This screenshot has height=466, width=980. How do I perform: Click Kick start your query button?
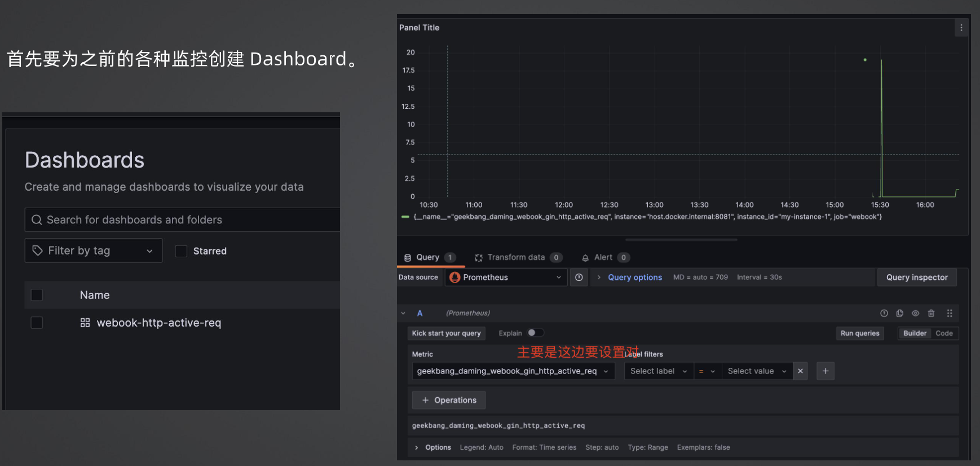point(446,333)
